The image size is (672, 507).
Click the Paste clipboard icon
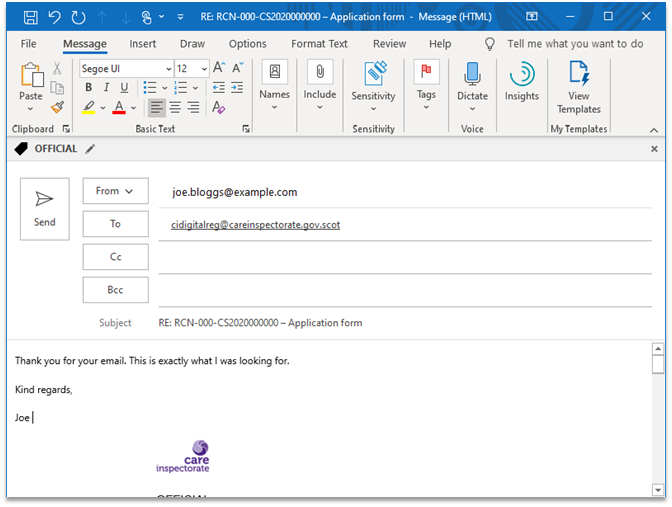click(31, 75)
